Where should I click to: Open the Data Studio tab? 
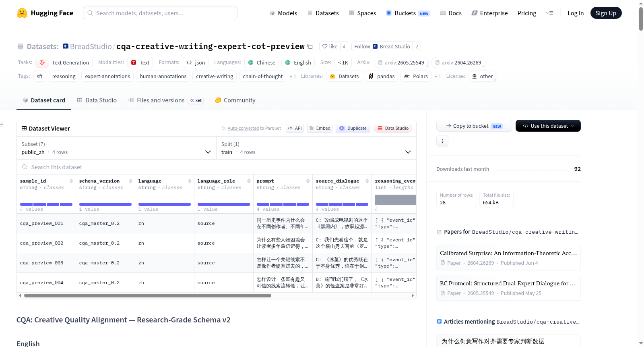97,100
